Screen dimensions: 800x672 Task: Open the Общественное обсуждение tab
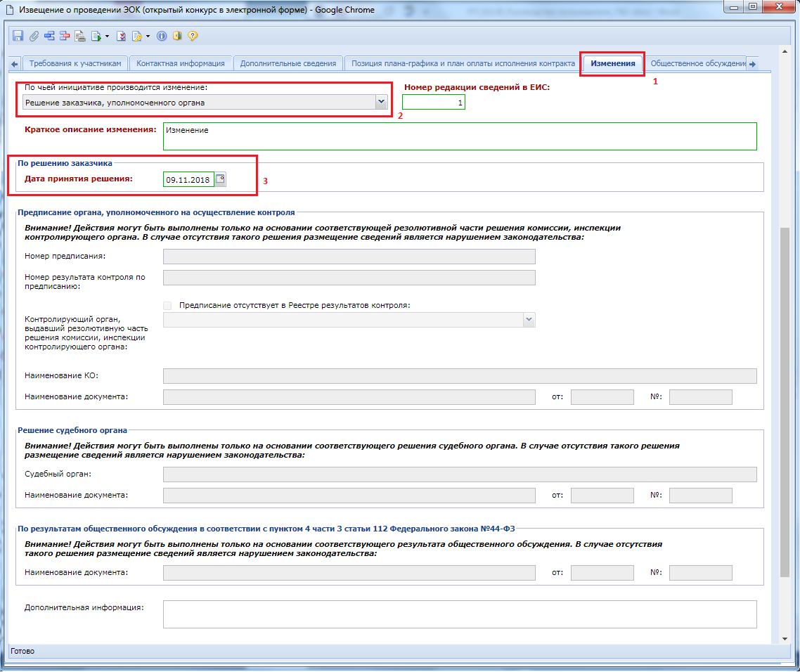tap(697, 63)
